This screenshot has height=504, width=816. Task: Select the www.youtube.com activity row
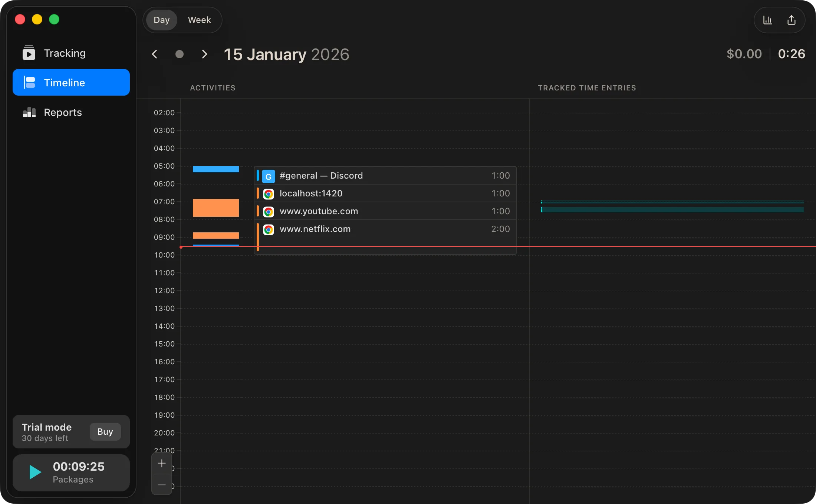click(385, 211)
